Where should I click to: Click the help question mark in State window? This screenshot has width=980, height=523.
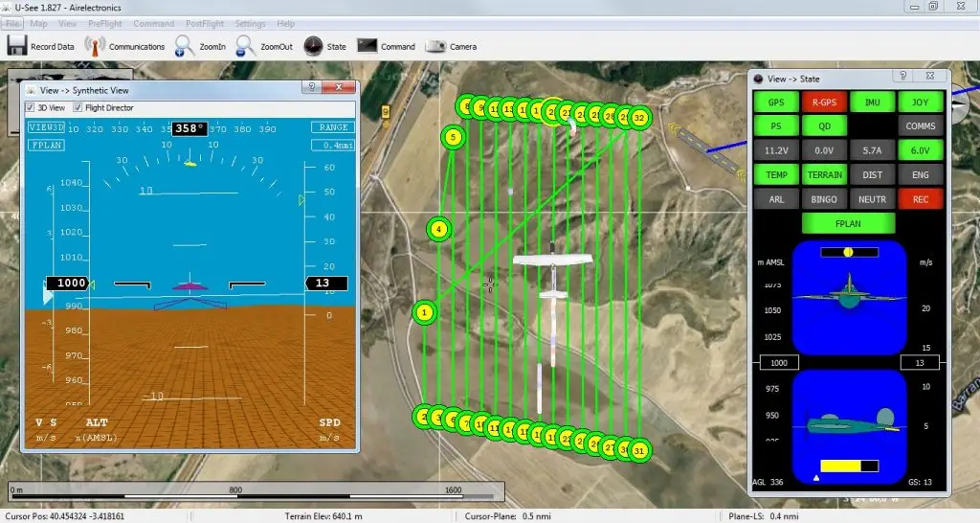point(902,77)
